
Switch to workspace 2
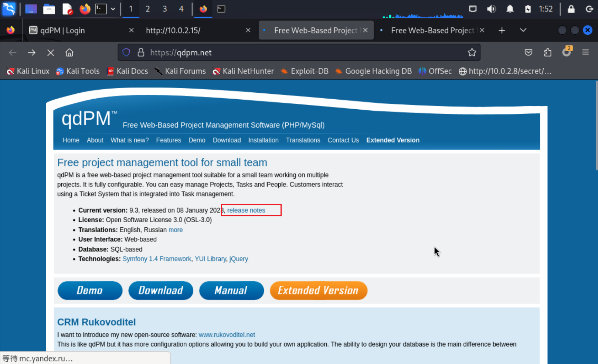click(147, 9)
